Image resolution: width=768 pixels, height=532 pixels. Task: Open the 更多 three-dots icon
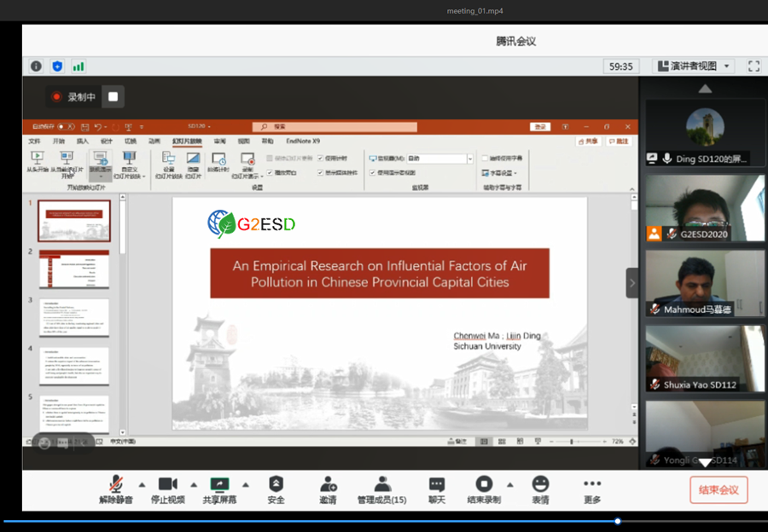click(x=592, y=483)
